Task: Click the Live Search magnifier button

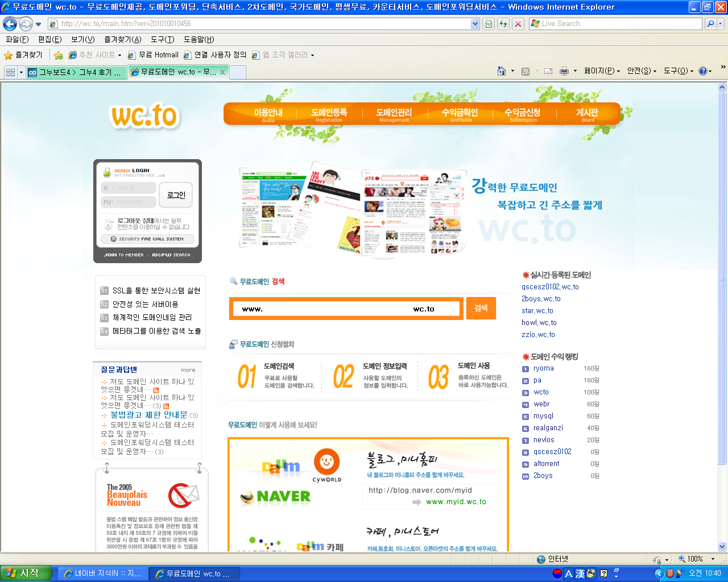Action: (x=710, y=24)
